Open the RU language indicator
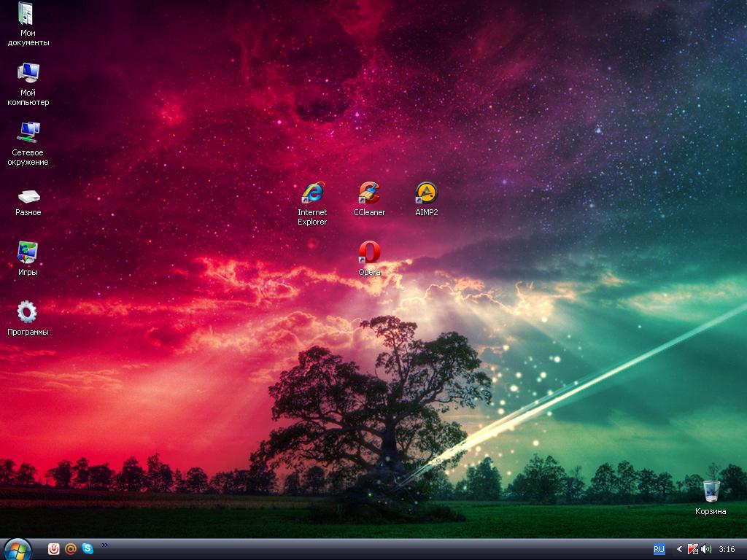This screenshot has height=560, width=747. pos(659,549)
